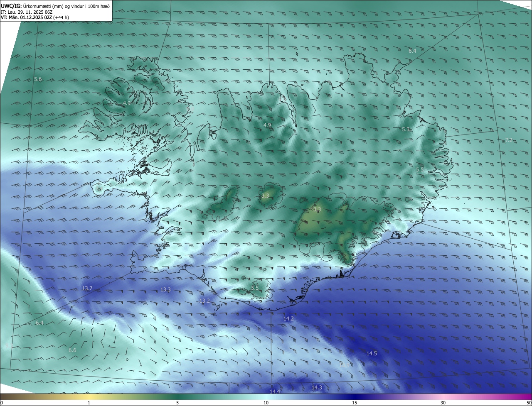532x406 pixels.
Task: Click the 5.5 label on the Mýrdalsjökull glacier
Action: coord(255,288)
